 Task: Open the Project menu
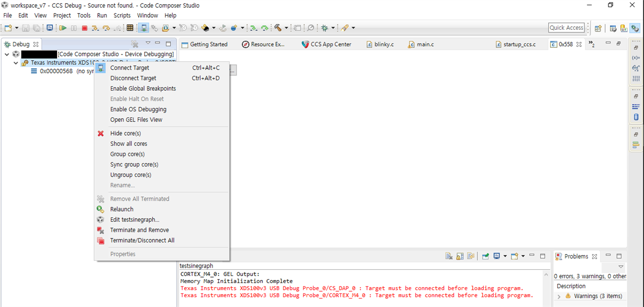pyautogui.click(x=62, y=15)
